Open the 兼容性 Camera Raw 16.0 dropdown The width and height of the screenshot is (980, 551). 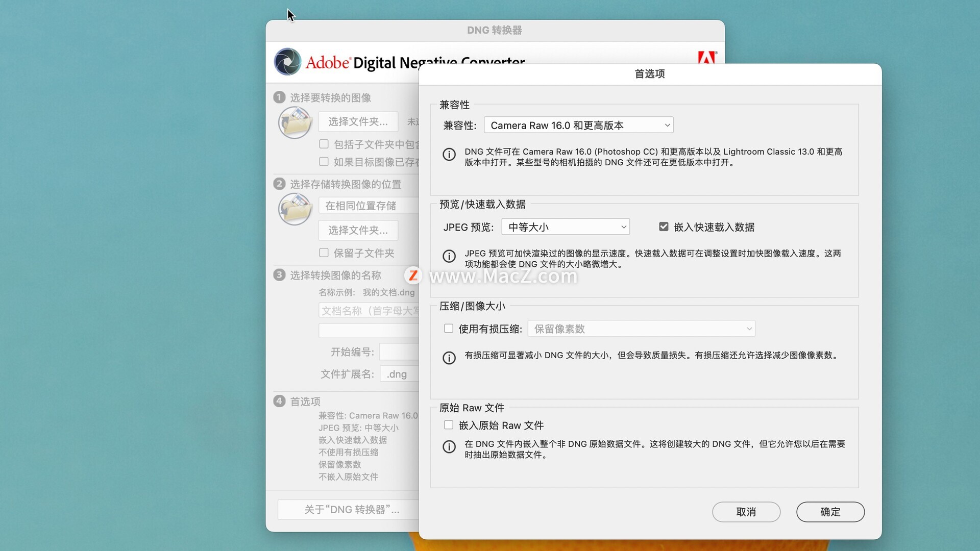click(578, 125)
